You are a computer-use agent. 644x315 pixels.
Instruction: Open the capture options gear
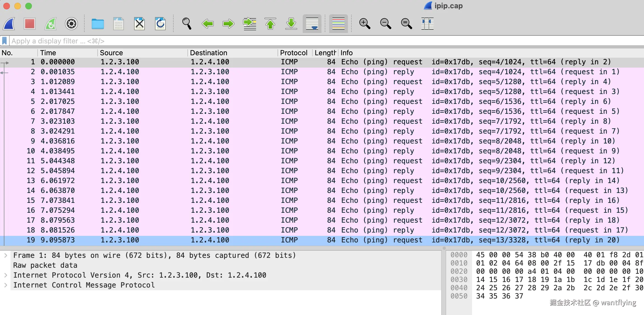pos(71,24)
